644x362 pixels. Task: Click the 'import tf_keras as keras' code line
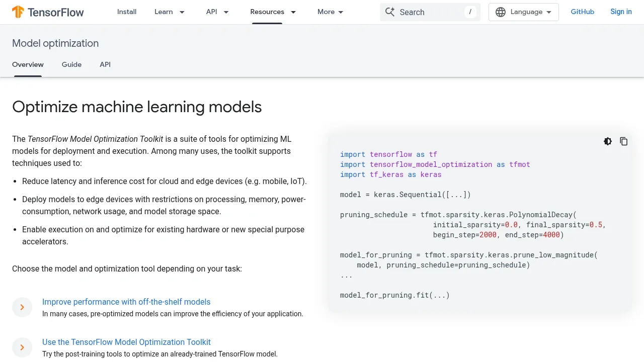[390, 174]
